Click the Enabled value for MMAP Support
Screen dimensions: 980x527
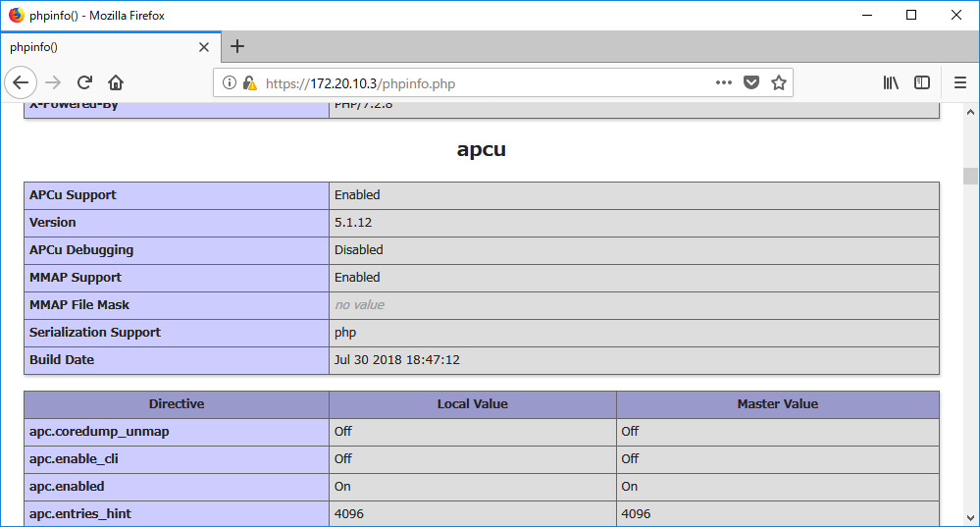click(x=357, y=278)
